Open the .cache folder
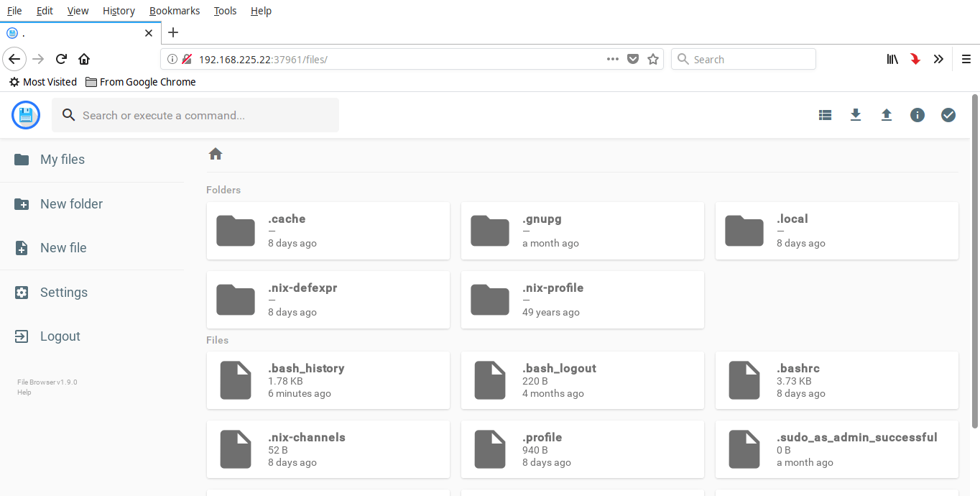The height and width of the screenshot is (496, 980). (x=328, y=231)
